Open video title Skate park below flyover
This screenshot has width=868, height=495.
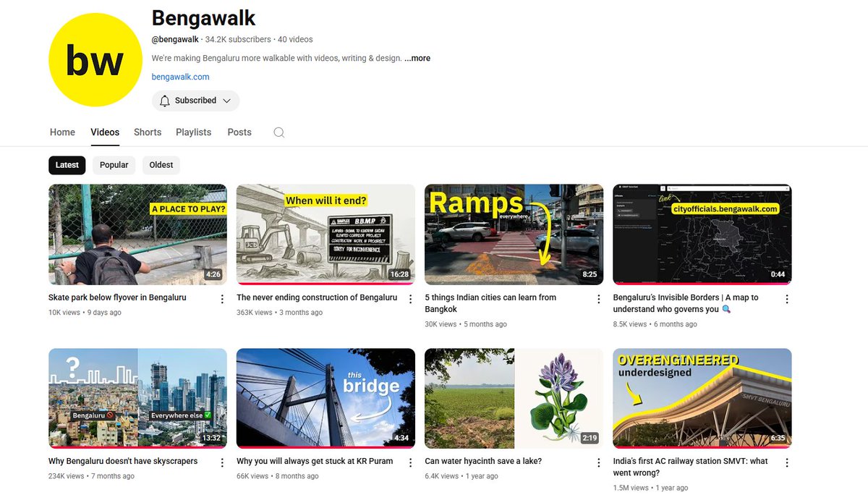(117, 297)
